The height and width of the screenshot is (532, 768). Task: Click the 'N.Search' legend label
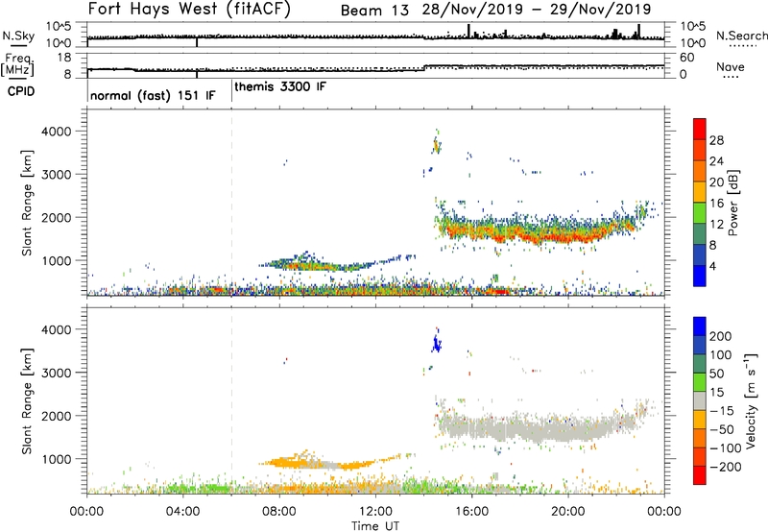click(x=741, y=36)
